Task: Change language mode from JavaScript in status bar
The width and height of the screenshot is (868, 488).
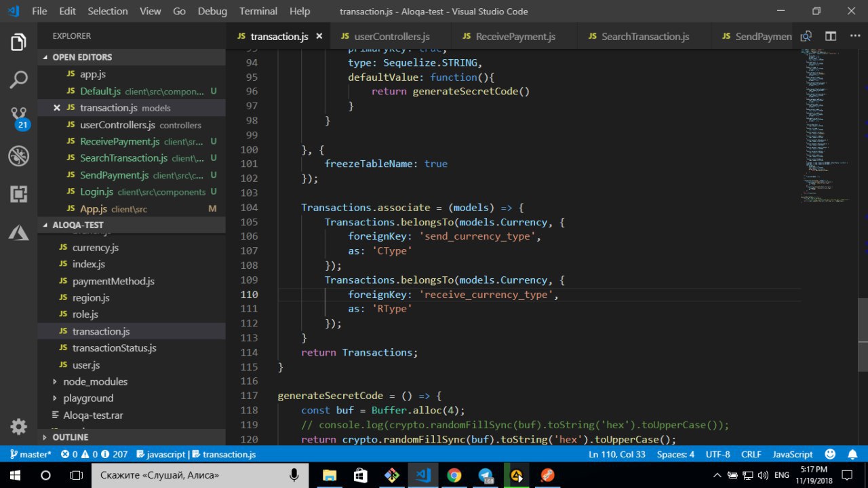Action: coord(792,454)
